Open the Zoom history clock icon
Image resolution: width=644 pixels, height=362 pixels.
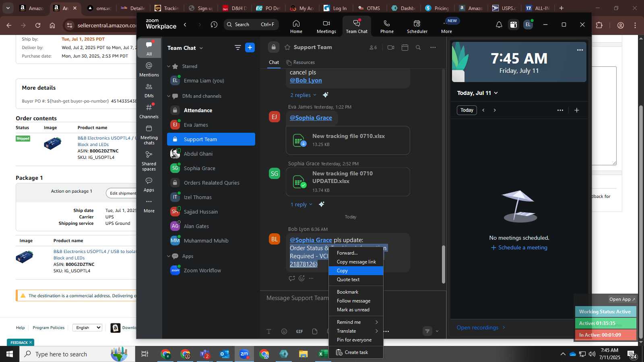(x=214, y=25)
